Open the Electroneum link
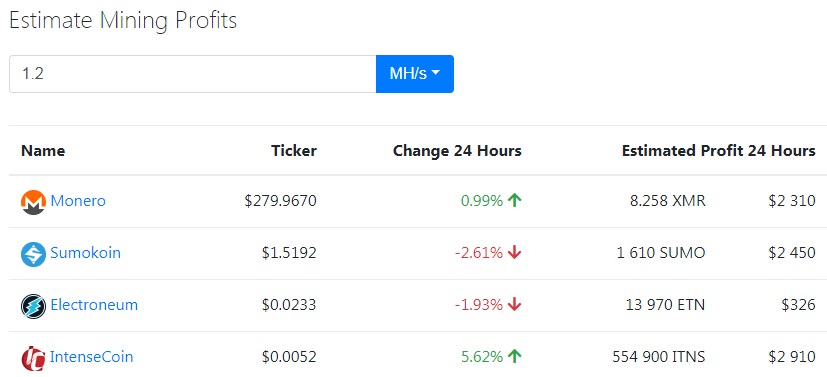This screenshot has width=827, height=377. (94, 305)
